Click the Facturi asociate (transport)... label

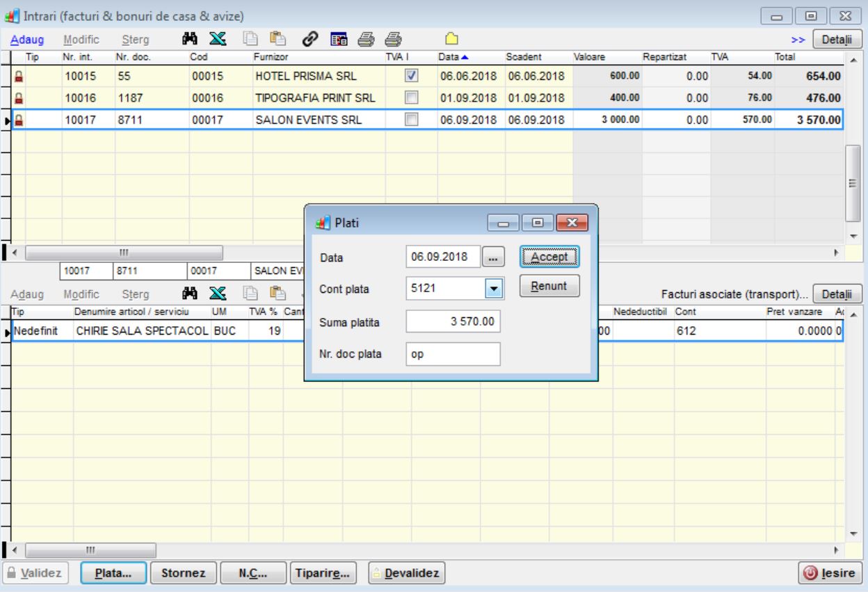tap(735, 294)
